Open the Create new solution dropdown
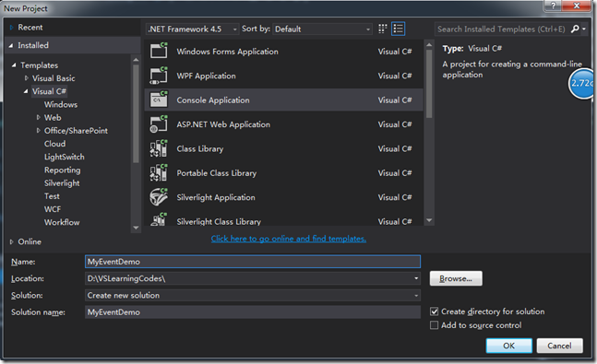The image size is (597, 364). click(253, 295)
